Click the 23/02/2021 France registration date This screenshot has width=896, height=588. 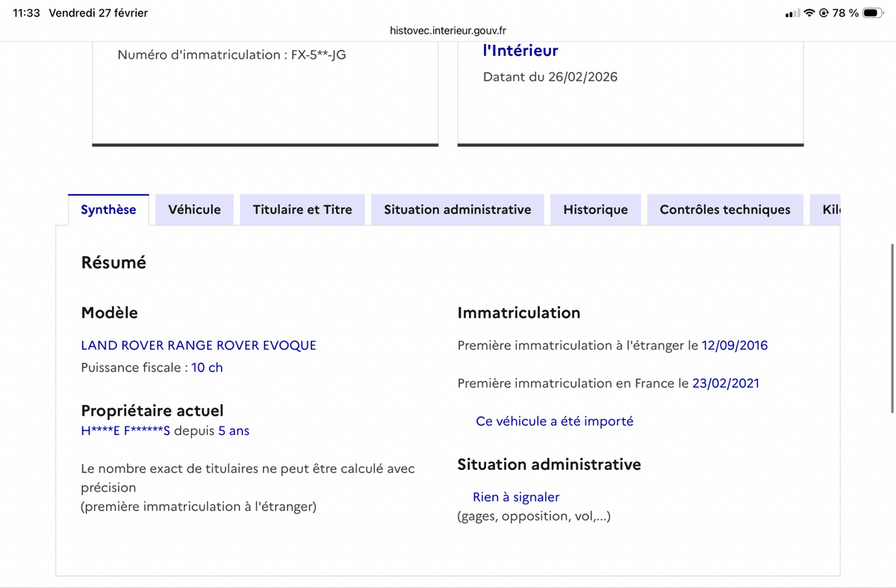coord(725,384)
